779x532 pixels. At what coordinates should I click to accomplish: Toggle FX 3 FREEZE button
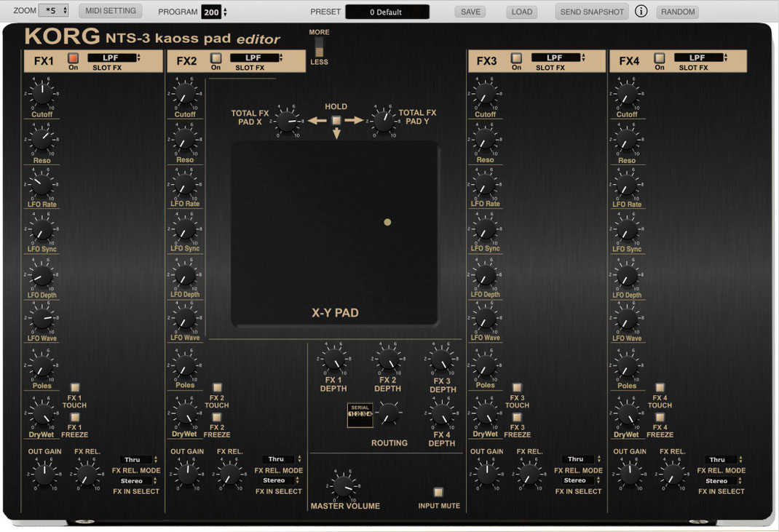517,417
